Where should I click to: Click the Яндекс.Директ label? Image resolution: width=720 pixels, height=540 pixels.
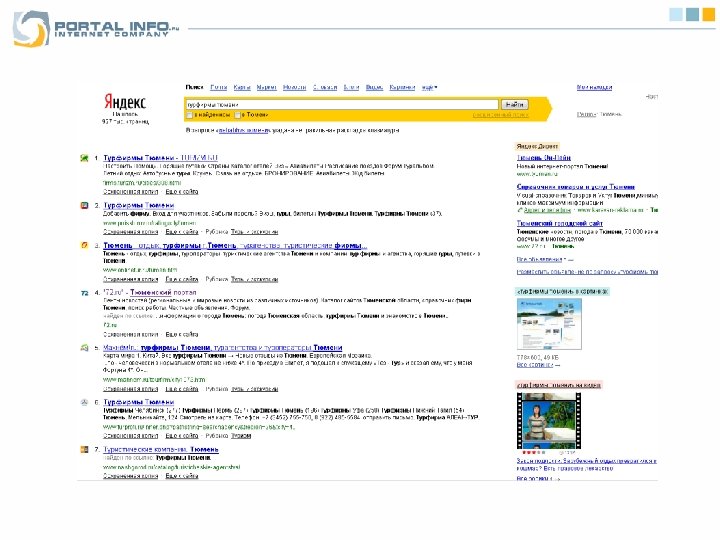click(537, 146)
